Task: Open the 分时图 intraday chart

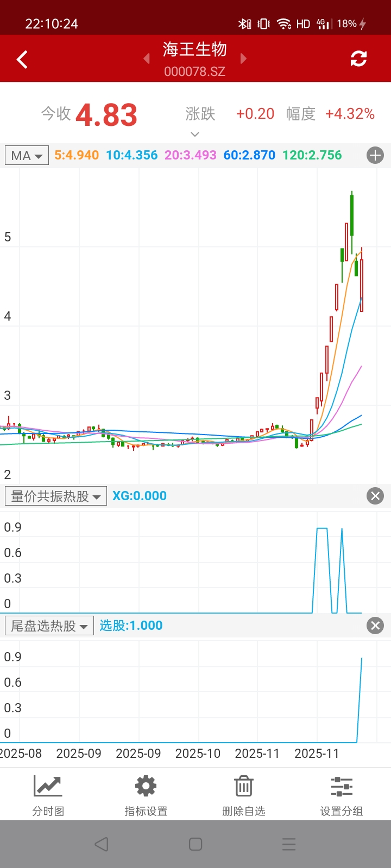Action: coord(48,794)
